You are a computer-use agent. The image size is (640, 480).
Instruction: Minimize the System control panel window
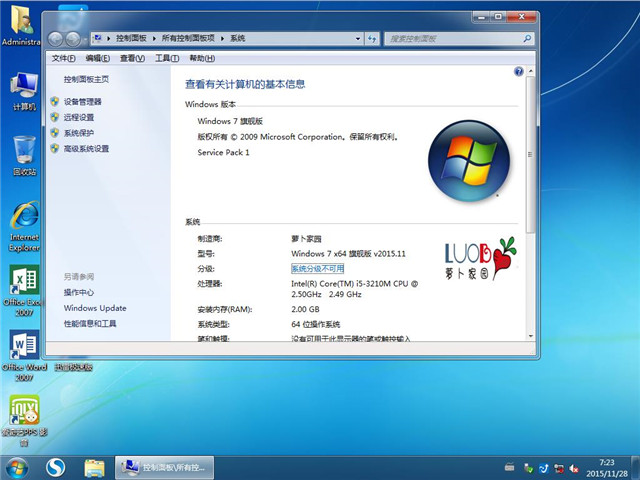pyautogui.click(x=482, y=17)
